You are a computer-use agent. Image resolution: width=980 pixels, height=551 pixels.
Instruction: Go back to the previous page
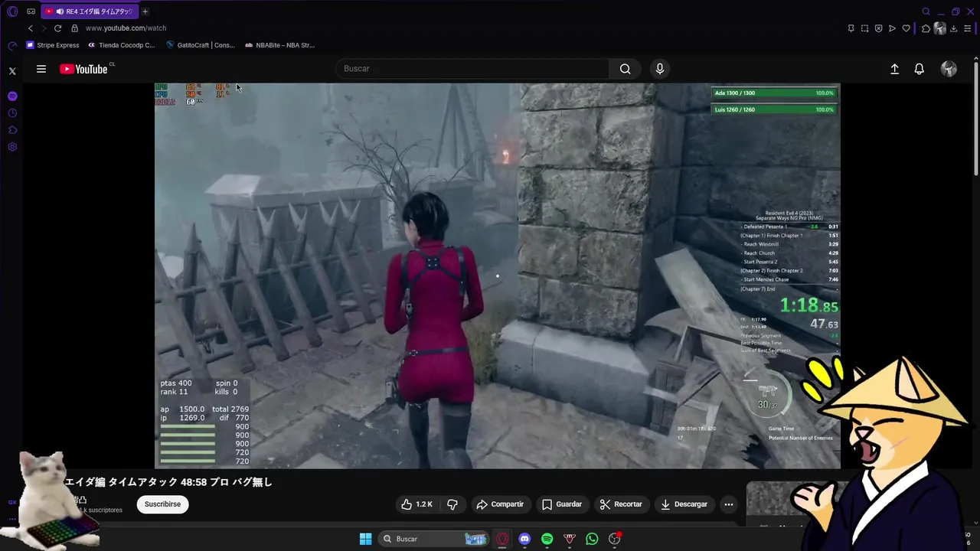(x=31, y=28)
